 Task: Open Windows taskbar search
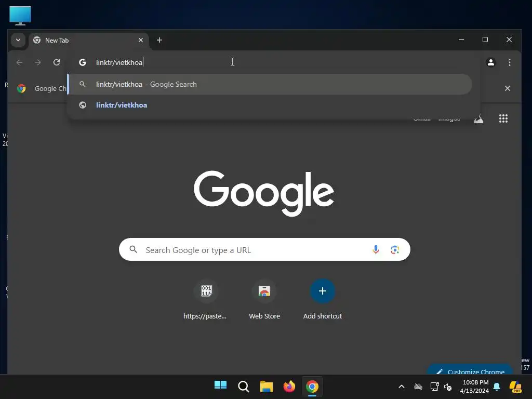[243, 386]
